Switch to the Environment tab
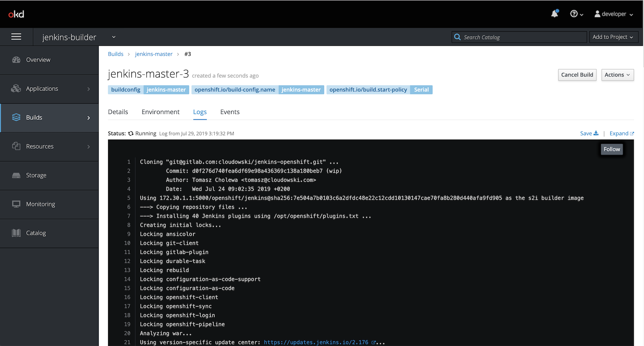 pos(160,112)
